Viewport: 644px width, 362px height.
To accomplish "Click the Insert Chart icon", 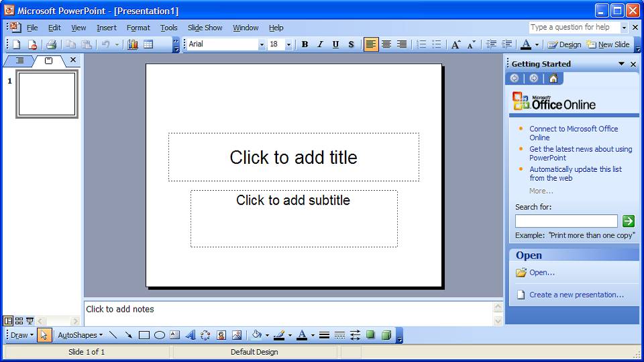I will [133, 44].
